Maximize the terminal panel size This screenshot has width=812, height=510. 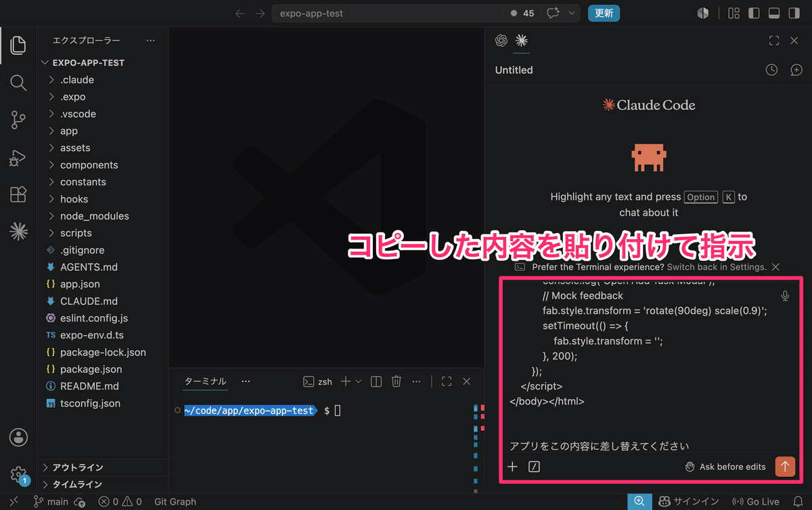(x=446, y=381)
